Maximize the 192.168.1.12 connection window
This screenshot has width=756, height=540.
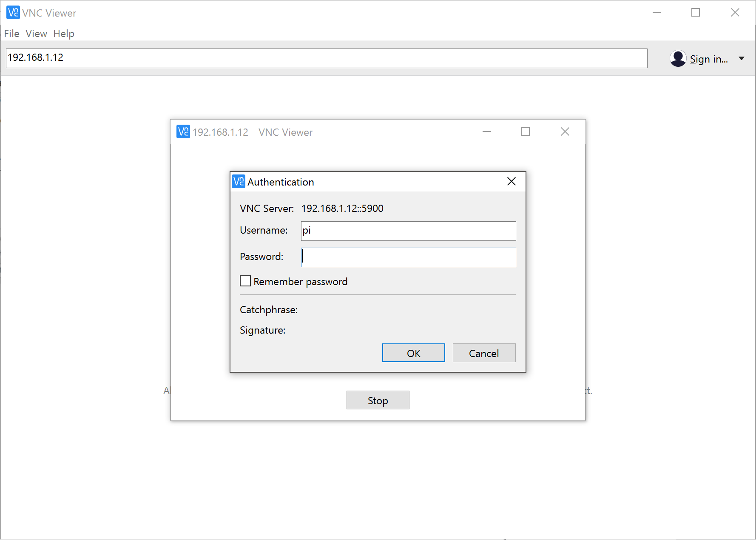526,132
